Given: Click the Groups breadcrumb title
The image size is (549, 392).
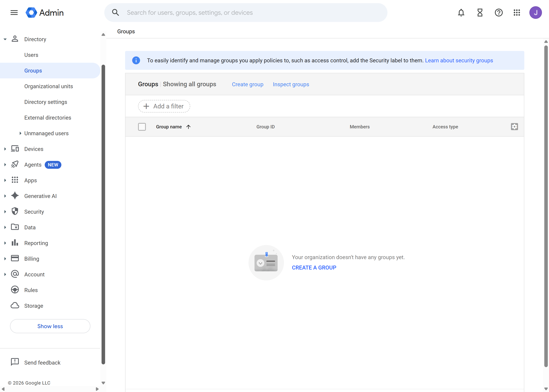Looking at the screenshot, I should click(x=126, y=31).
